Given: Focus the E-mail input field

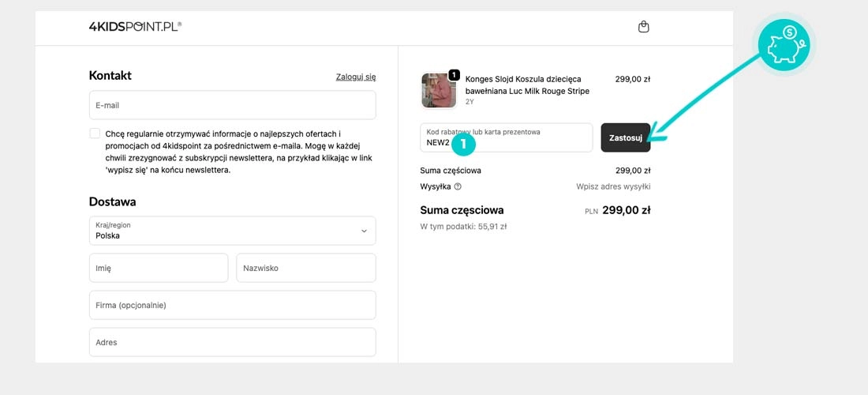Looking at the screenshot, I should [x=232, y=105].
